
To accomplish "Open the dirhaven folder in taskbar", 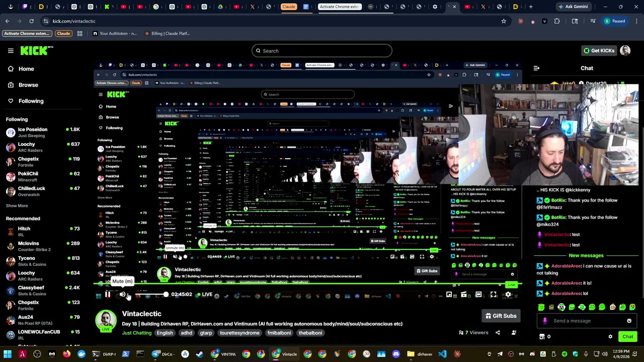I will [x=421, y=354].
